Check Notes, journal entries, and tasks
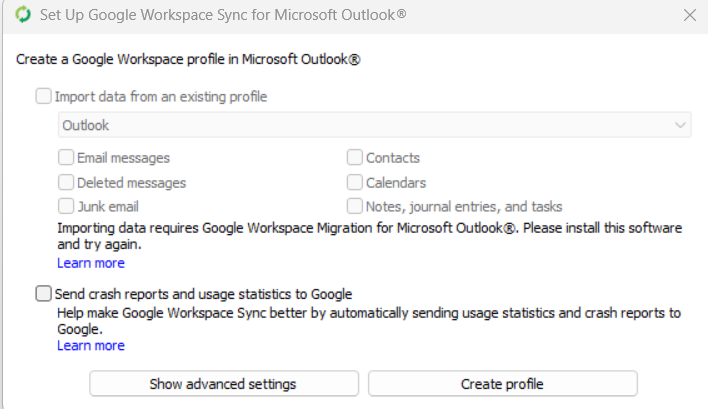This screenshot has width=708, height=409. coord(354,206)
